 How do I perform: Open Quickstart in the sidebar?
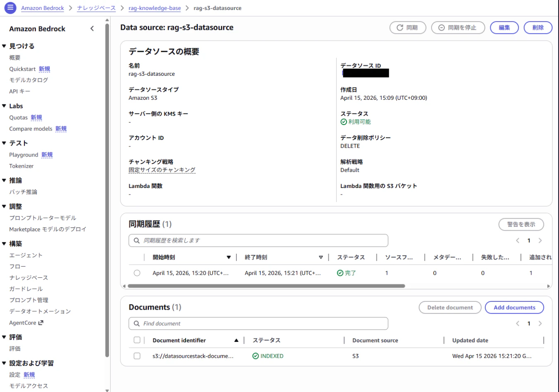coord(22,69)
